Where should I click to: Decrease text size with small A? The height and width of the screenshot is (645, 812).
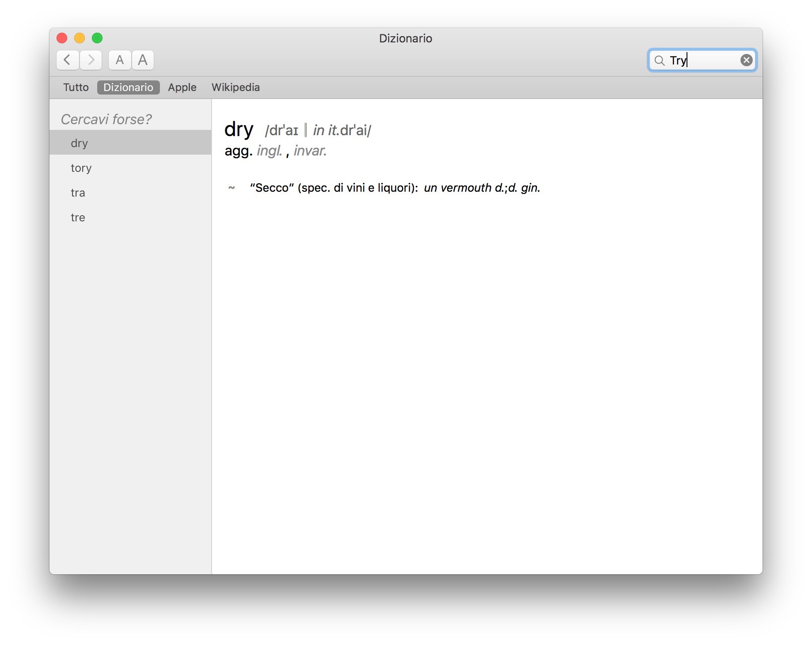pyautogui.click(x=120, y=60)
